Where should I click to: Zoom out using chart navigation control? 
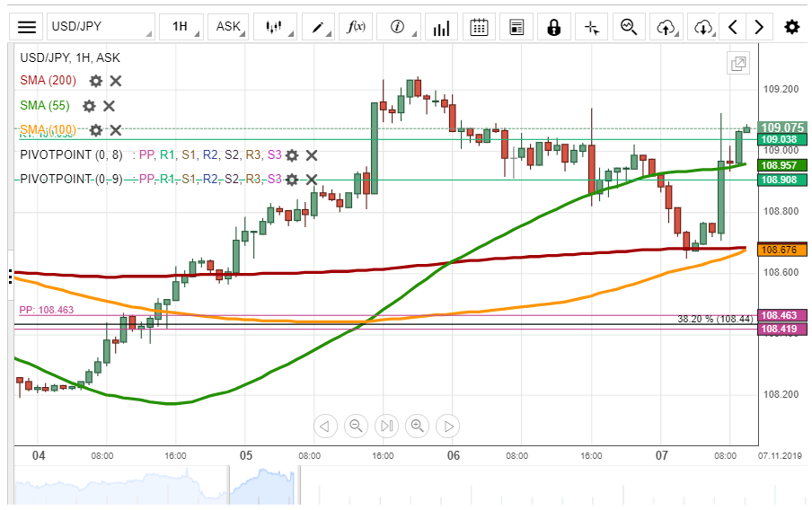coord(356,426)
